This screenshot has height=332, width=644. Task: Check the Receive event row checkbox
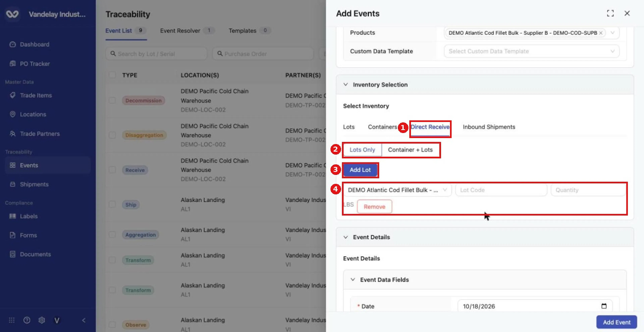pos(112,170)
